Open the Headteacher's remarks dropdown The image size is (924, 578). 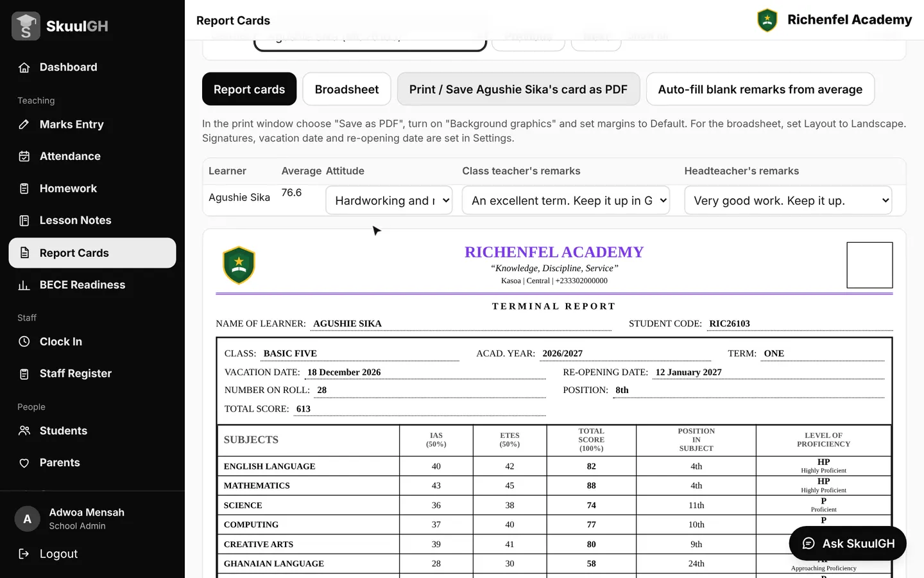[788, 200]
